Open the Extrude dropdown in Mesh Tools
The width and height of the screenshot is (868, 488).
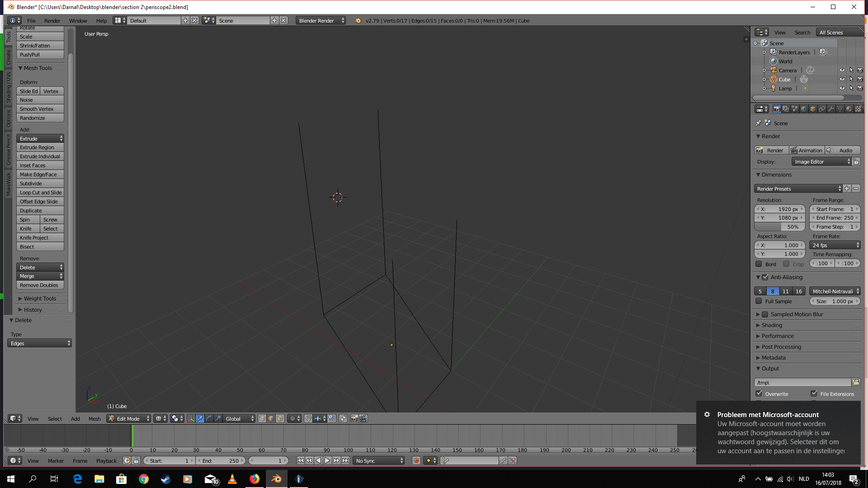(40, 138)
